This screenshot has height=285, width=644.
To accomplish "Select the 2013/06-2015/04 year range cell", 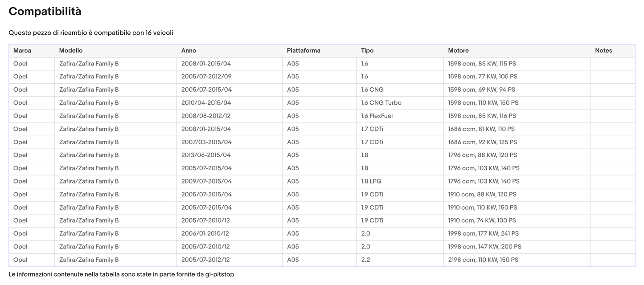I will tap(206, 155).
